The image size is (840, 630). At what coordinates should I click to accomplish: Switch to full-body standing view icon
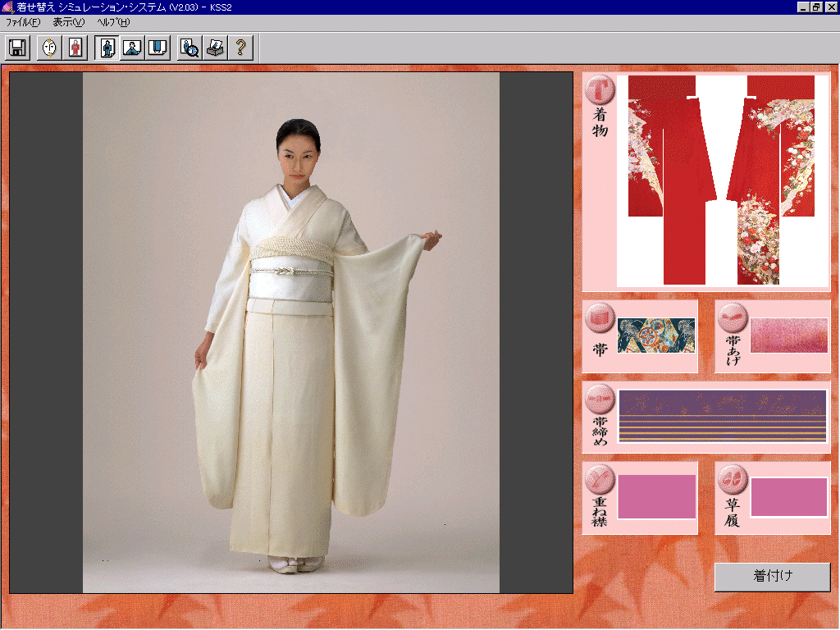click(x=107, y=48)
